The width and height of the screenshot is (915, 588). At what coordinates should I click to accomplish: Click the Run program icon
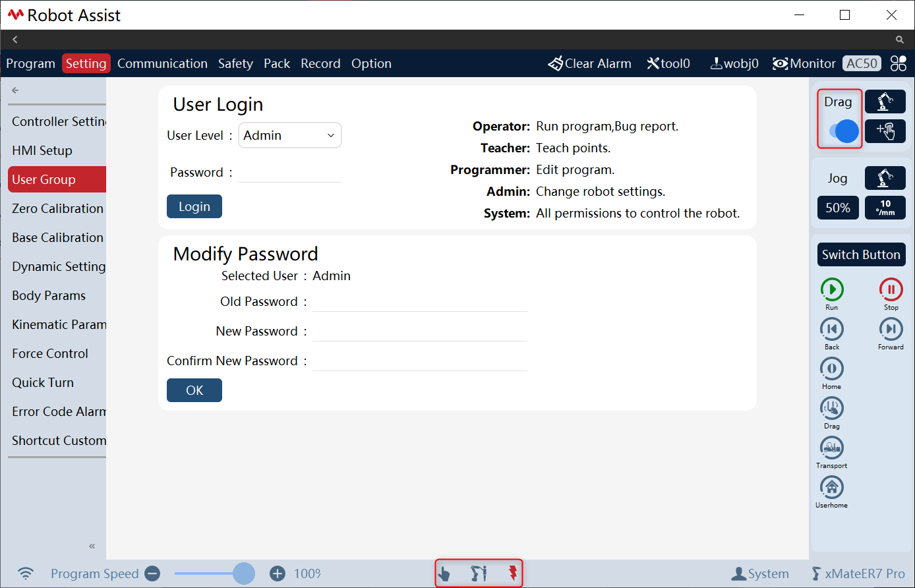coord(832,289)
